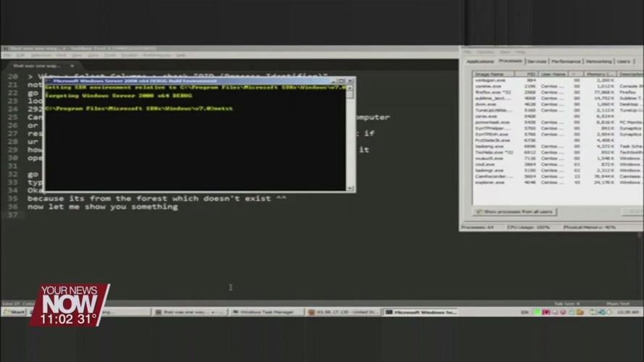Switch to the Networking tab
The height and width of the screenshot is (362, 644).
pos(598,62)
